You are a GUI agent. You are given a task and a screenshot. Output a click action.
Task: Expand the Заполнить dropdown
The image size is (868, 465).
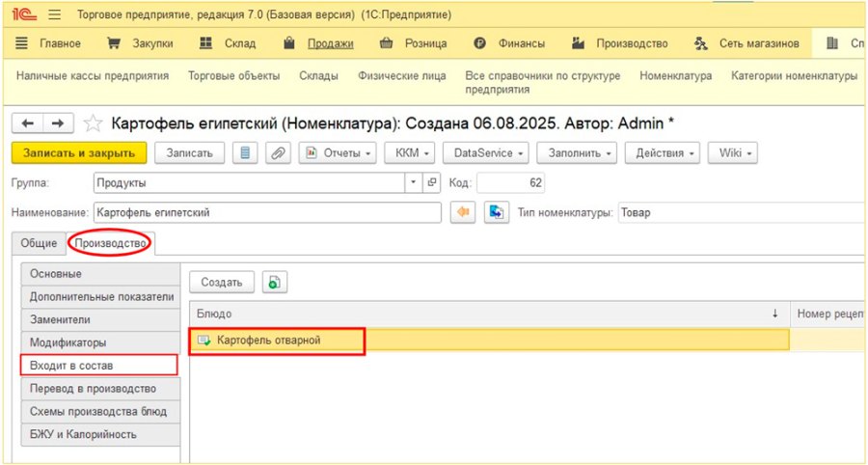pyautogui.click(x=577, y=153)
